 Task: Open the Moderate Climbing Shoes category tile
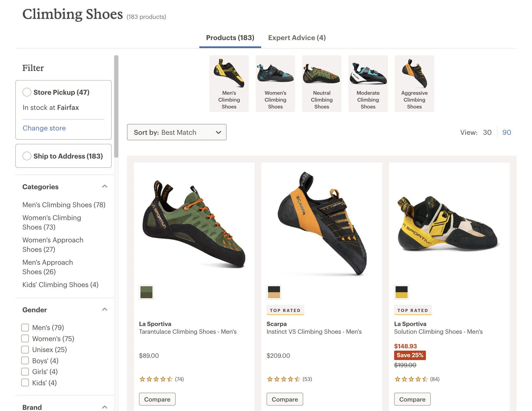coord(368,84)
